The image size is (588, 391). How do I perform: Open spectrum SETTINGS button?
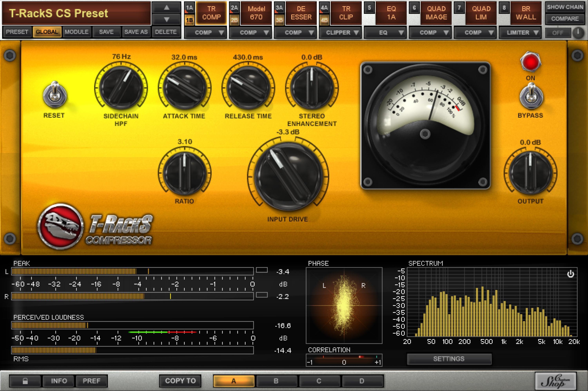[449, 359]
